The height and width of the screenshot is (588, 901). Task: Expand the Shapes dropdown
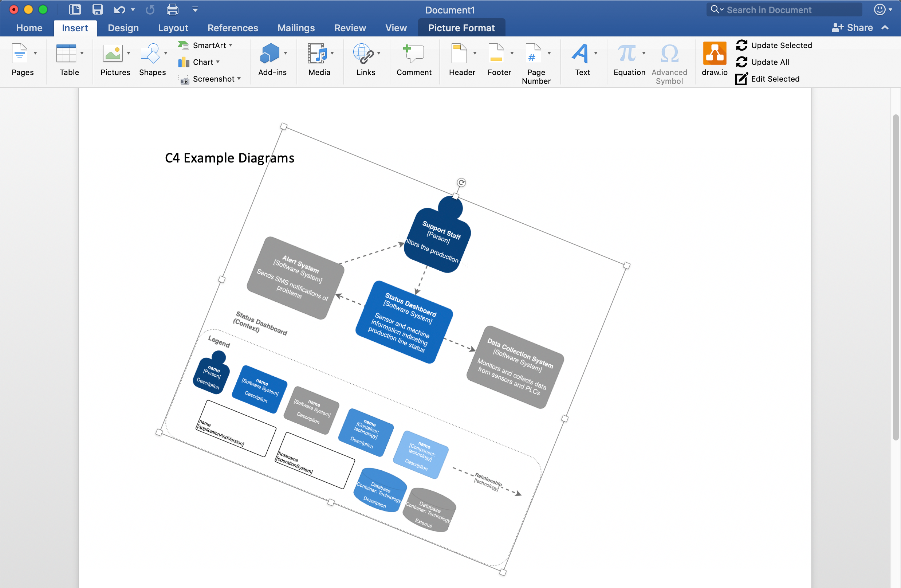tap(165, 54)
